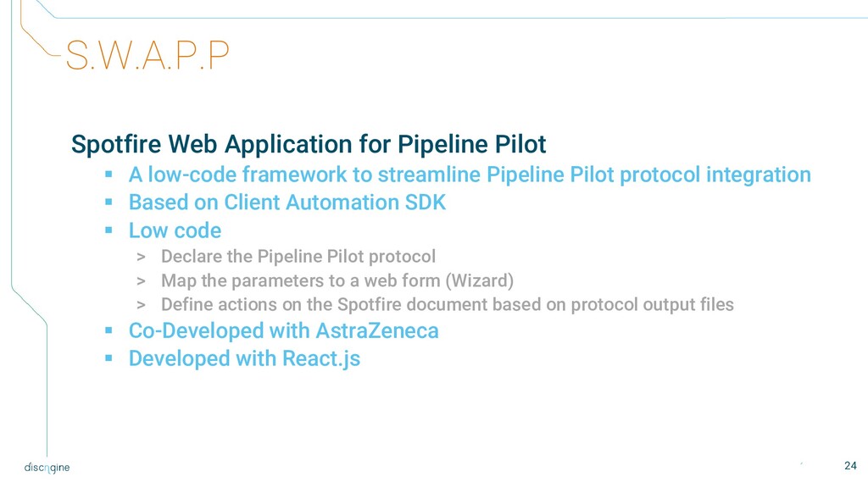Click the 'Declare the Pipeline Pilot protocol' sub-item
868x488 pixels.
[298, 256]
